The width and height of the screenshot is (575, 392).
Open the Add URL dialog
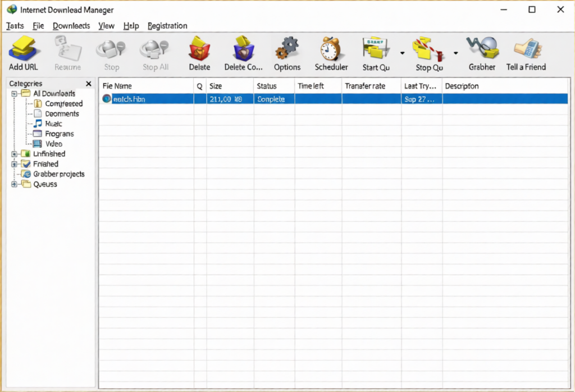click(22, 53)
